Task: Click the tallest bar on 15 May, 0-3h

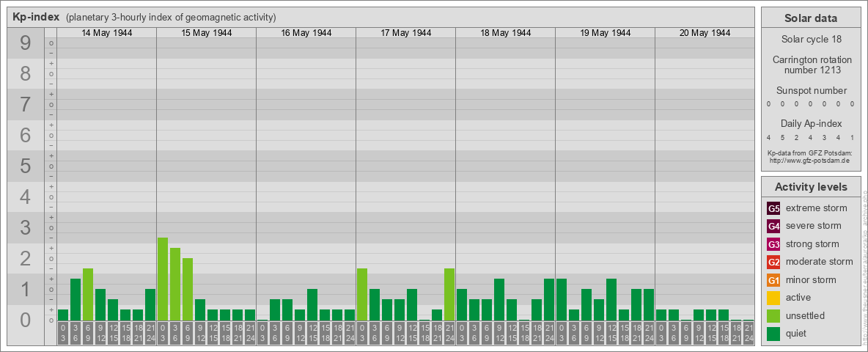Action: tap(163, 279)
